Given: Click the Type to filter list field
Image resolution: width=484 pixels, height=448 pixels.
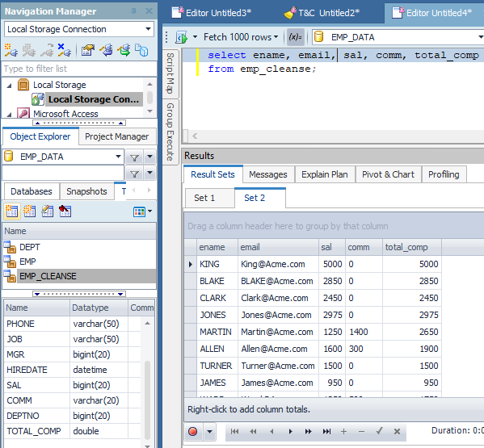Looking at the screenshot, I should pos(79,69).
